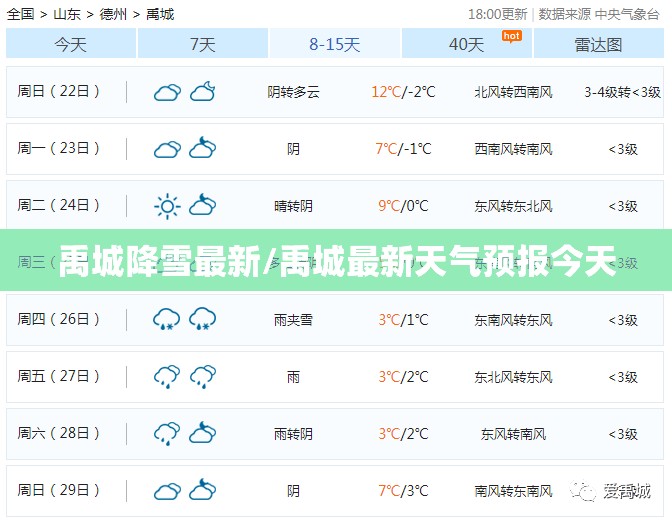This screenshot has width=672, height=521.
Task: Click the daytime rain icon for 27日
Action: [167, 377]
